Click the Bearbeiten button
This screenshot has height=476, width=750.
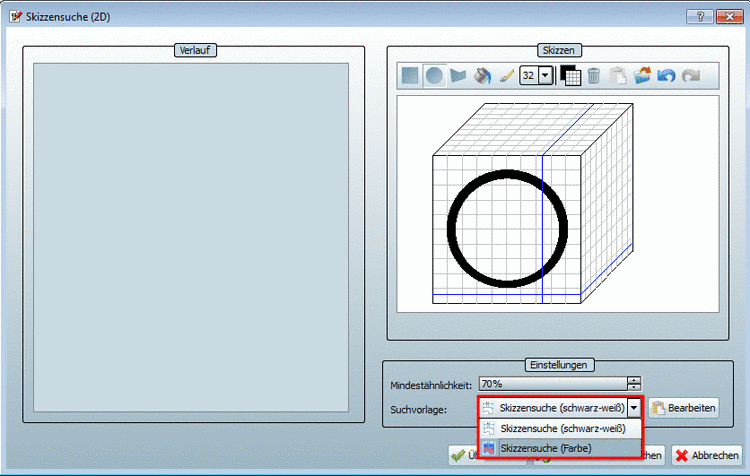684,408
